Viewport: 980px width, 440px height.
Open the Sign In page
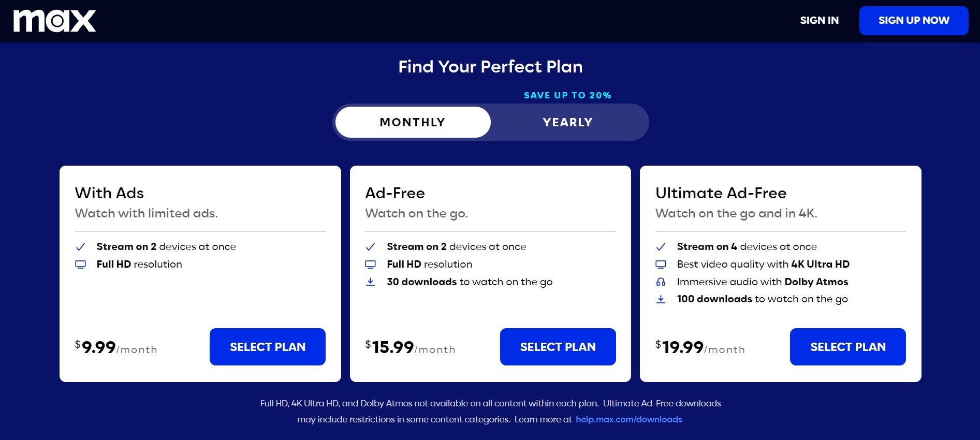(819, 20)
